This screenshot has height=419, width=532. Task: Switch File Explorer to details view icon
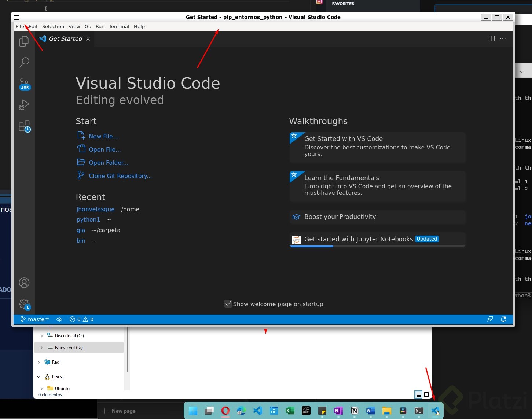click(x=418, y=394)
